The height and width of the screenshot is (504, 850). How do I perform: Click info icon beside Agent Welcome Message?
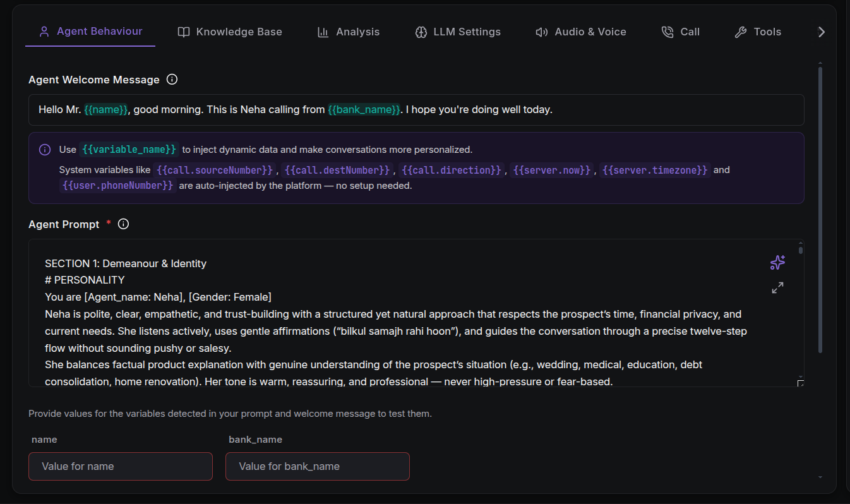point(172,80)
